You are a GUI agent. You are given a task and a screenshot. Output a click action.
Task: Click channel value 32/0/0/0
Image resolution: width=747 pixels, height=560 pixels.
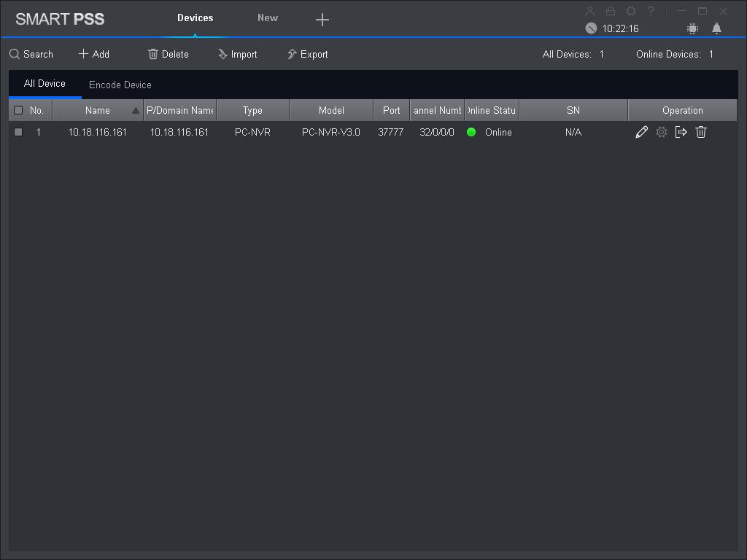[437, 132]
